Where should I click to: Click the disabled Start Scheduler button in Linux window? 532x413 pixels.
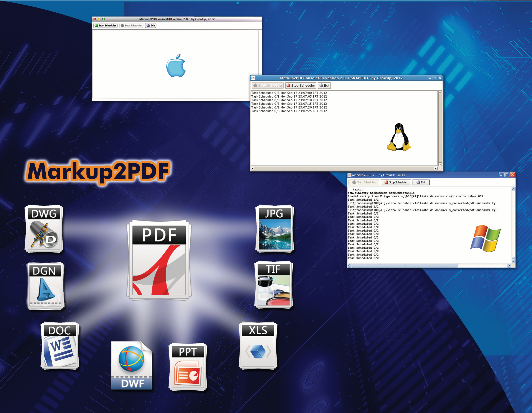click(268, 85)
